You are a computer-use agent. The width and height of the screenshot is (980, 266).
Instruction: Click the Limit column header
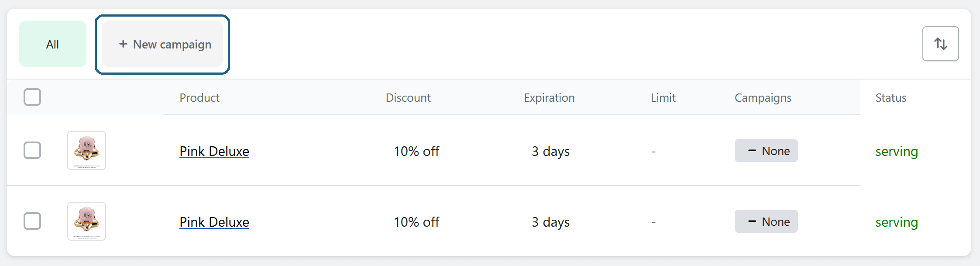point(663,98)
